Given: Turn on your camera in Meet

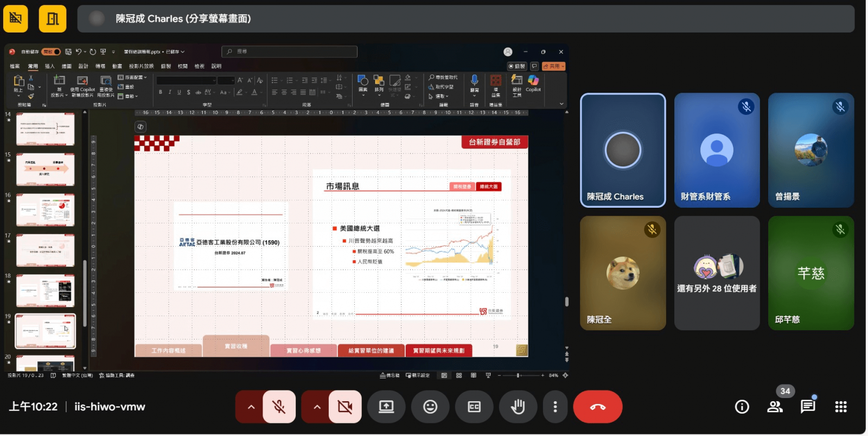Looking at the screenshot, I should [345, 407].
